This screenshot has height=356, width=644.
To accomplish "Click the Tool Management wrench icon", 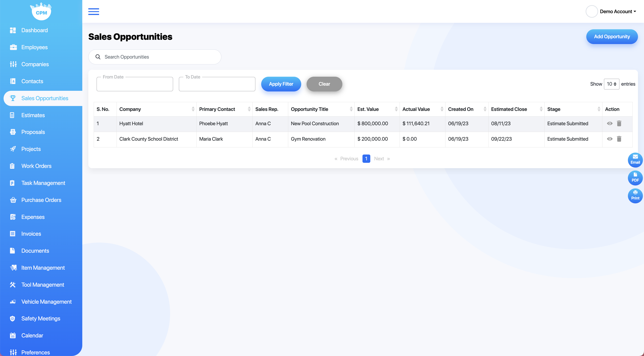I will click(x=13, y=285).
